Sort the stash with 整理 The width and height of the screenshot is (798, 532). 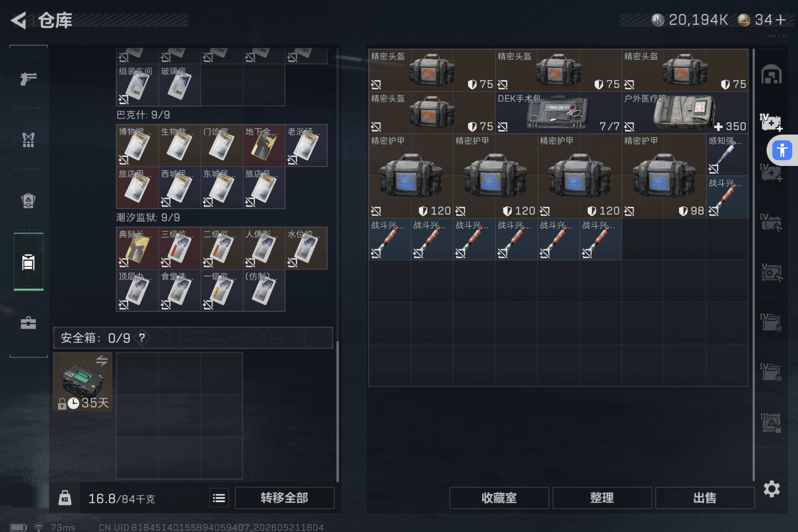point(602,498)
